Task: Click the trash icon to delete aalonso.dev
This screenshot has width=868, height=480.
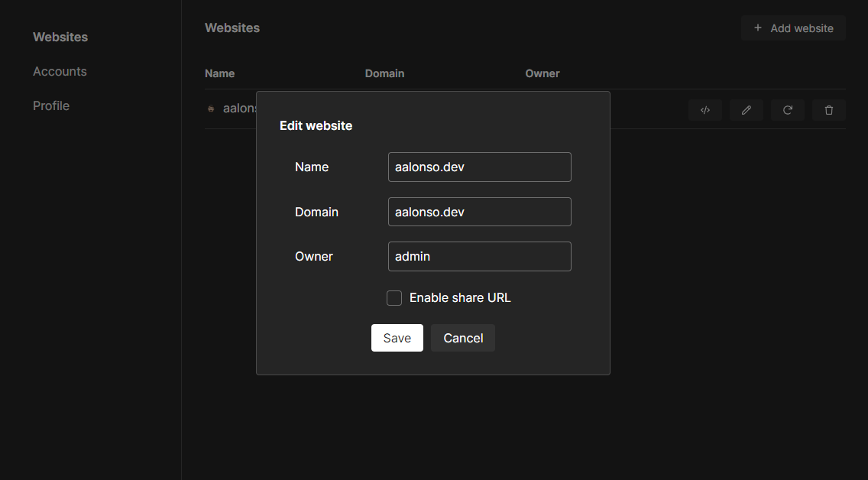Action: pyautogui.click(x=828, y=110)
